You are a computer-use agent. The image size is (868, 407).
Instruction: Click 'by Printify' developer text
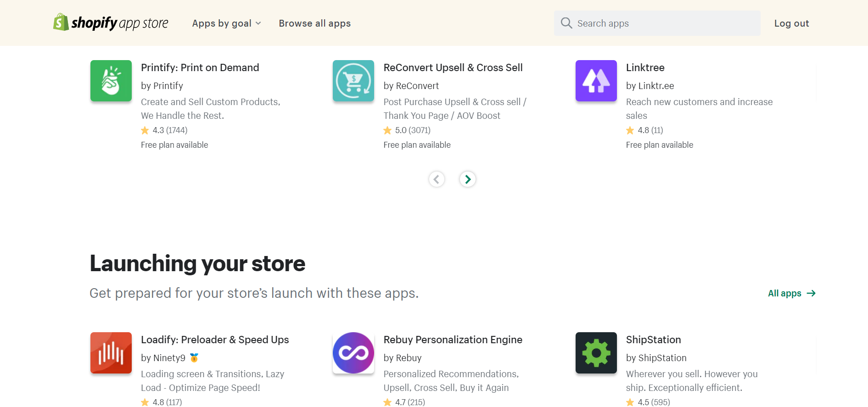(162, 86)
